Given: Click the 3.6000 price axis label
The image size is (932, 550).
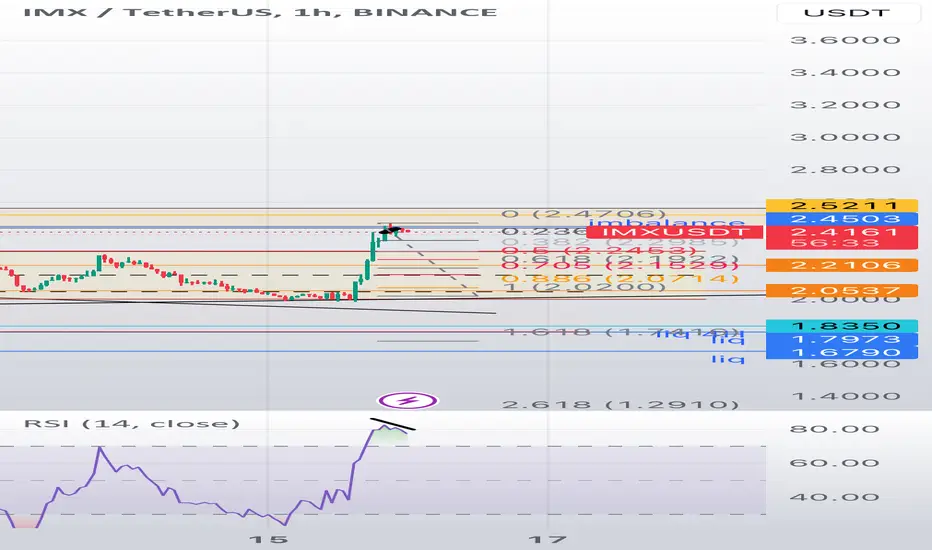Looking at the screenshot, I should click(845, 40).
